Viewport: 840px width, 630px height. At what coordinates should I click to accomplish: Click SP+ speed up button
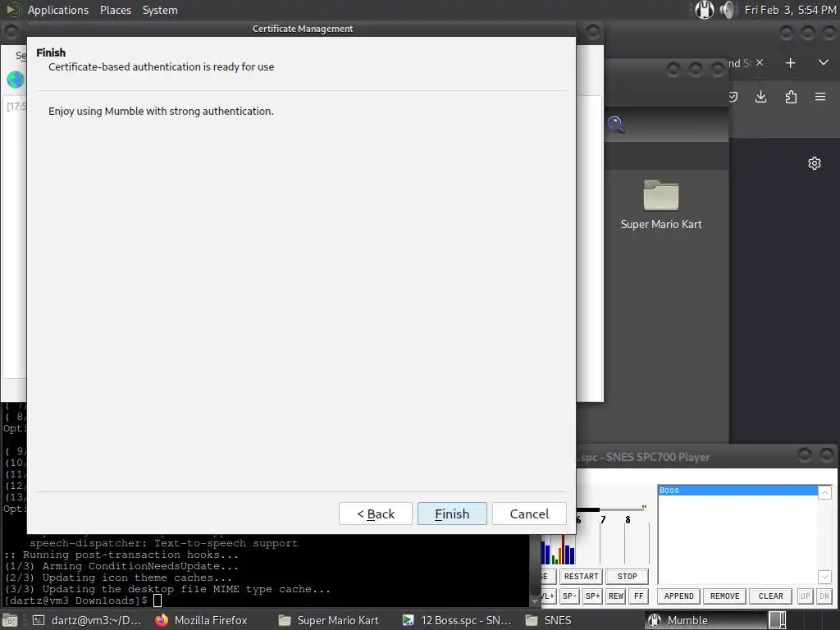(x=592, y=596)
